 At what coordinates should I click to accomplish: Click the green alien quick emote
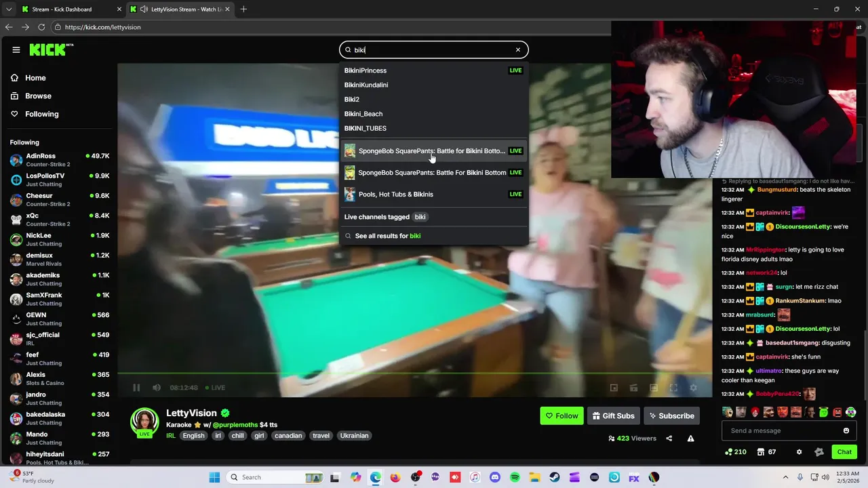[823, 412]
